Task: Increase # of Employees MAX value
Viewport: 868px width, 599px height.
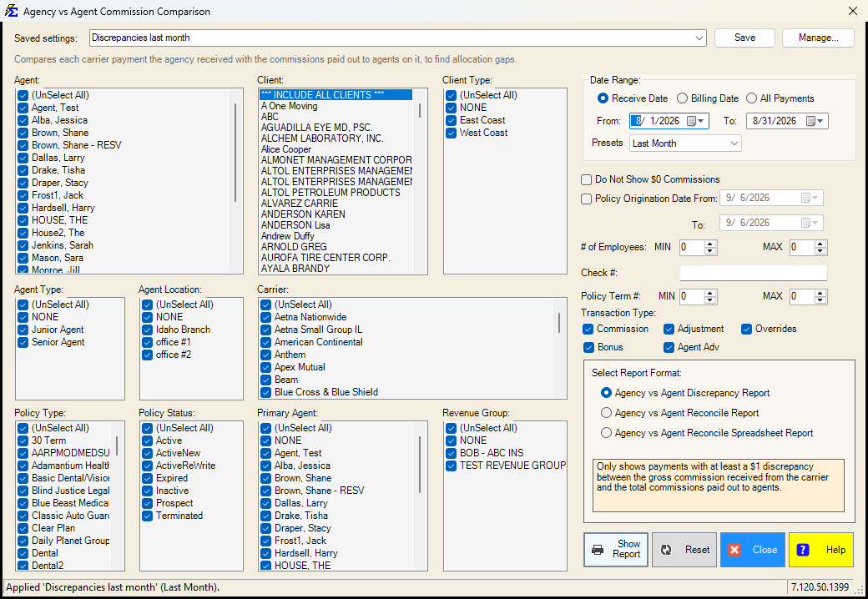Action: click(820, 244)
